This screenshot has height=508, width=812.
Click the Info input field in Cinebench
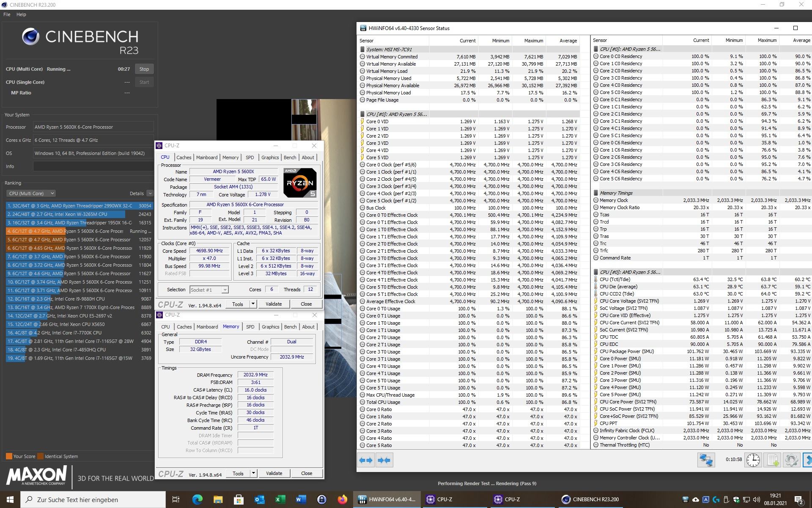pos(93,166)
